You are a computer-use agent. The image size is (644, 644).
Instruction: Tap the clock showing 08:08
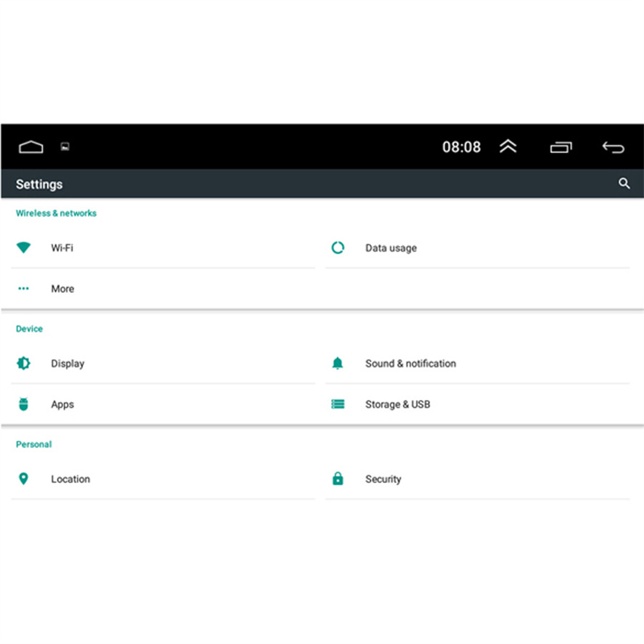tap(461, 147)
